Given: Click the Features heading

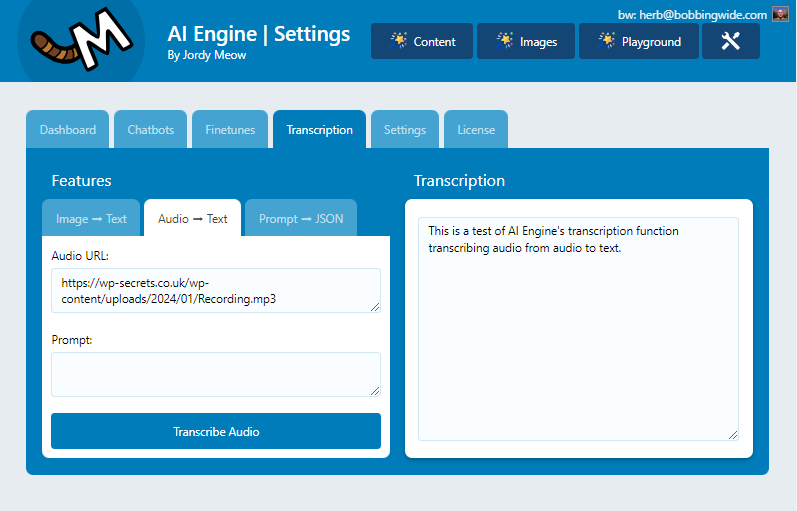Looking at the screenshot, I should point(81,181).
